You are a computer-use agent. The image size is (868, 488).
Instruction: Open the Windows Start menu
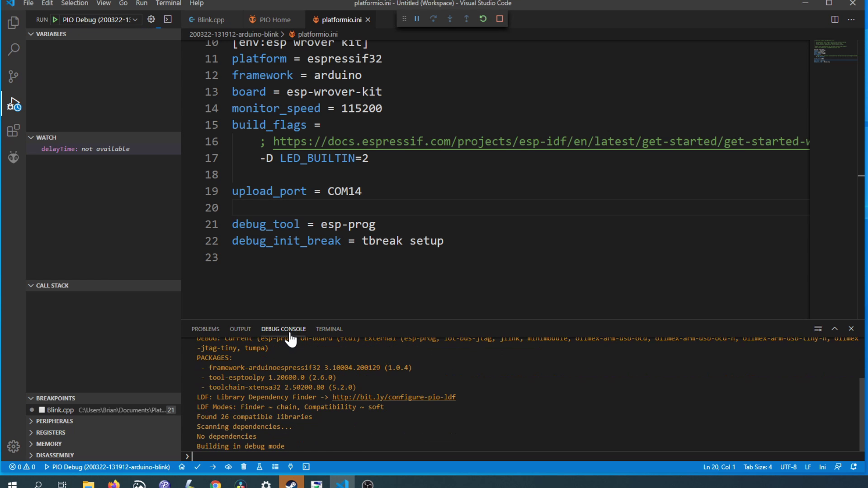point(12,484)
